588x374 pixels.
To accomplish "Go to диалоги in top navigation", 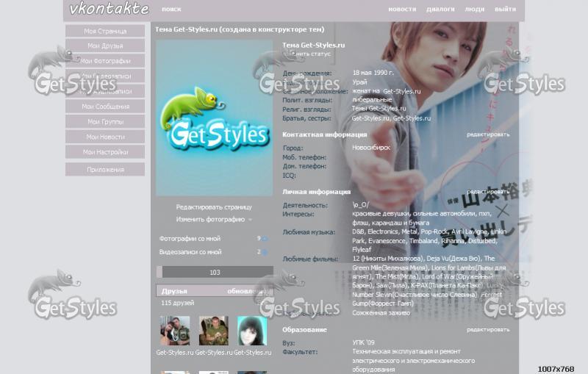I will [440, 9].
